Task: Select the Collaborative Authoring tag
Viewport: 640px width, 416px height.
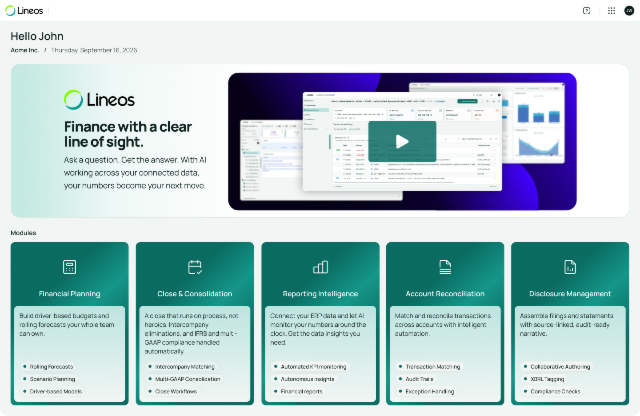Action: click(558, 367)
